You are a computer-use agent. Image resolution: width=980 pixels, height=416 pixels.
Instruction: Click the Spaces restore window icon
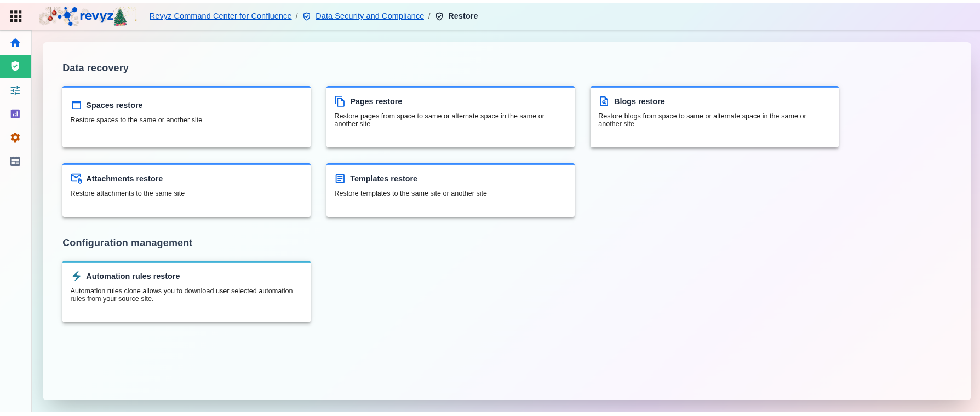[77, 105]
